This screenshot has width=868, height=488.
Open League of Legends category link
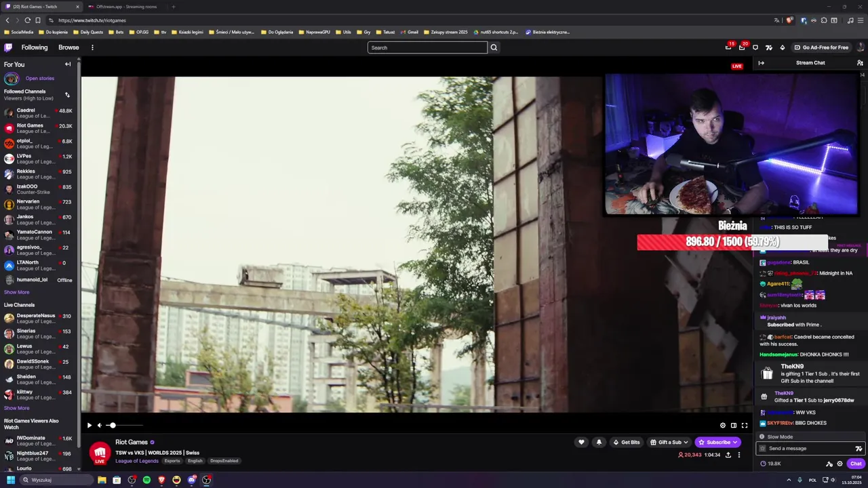pyautogui.click(x=137, y=461)
